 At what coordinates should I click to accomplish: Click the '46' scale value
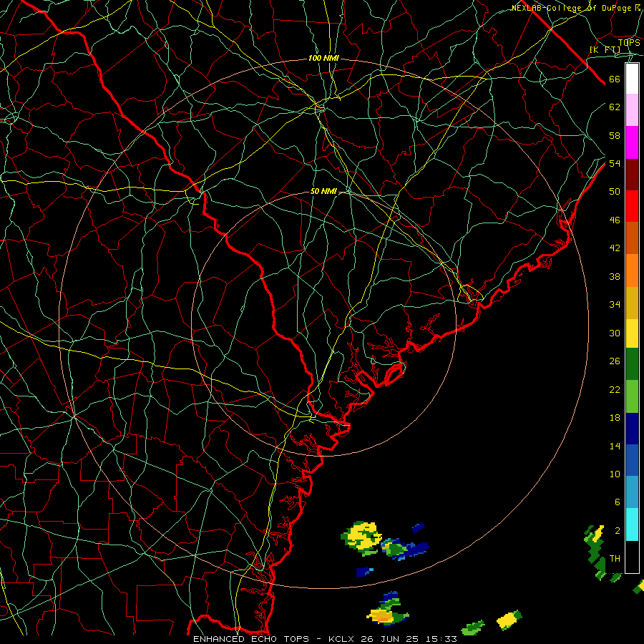tap(615, 220)
